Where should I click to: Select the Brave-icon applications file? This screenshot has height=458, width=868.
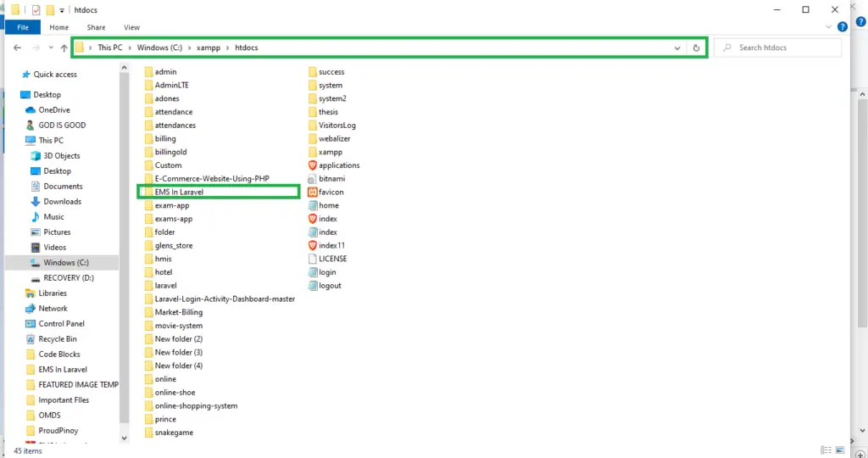[x=338, y=165]
